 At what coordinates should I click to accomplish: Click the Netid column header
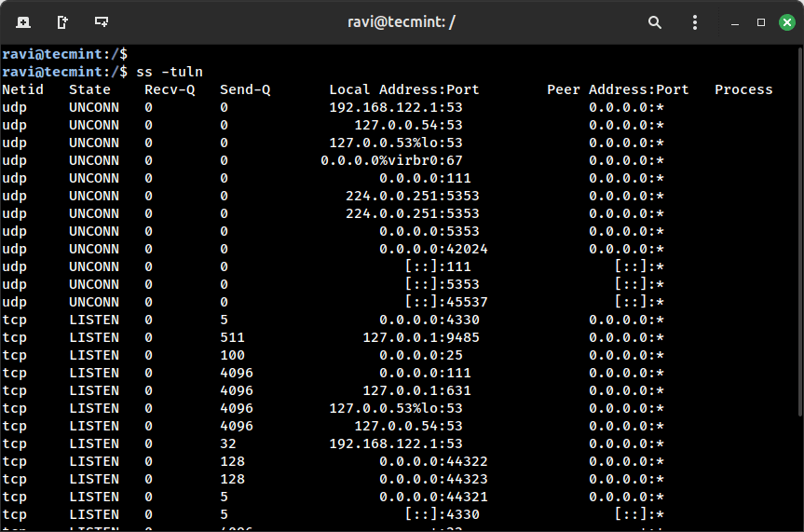click(x=23, y=89)
